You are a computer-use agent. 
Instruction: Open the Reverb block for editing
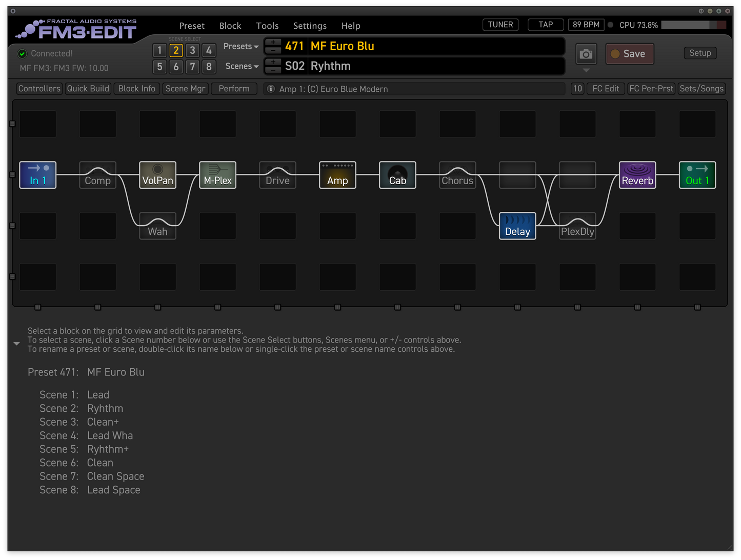(637, 175)
